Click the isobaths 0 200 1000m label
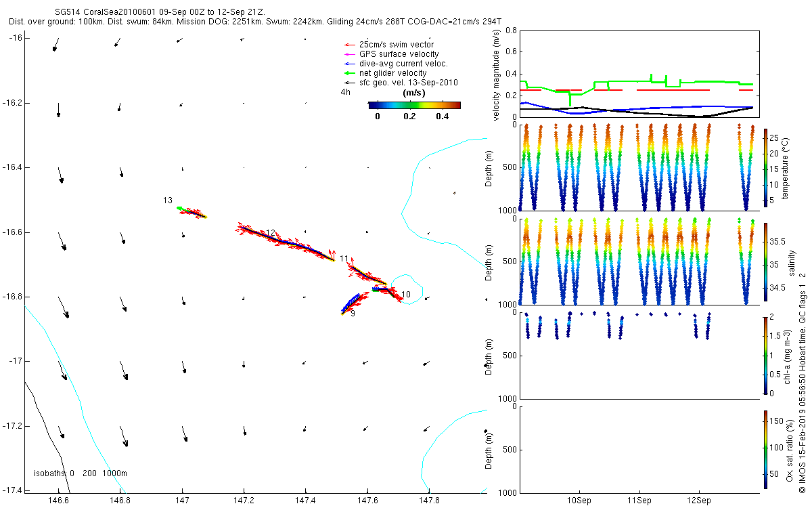 pyautogui.click(x=81, y=473)
